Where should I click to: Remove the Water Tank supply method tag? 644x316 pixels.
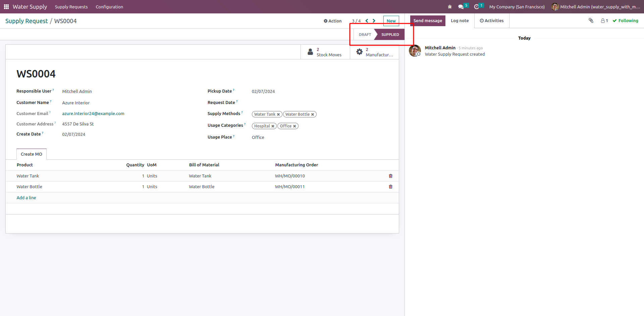pos(278,114)
